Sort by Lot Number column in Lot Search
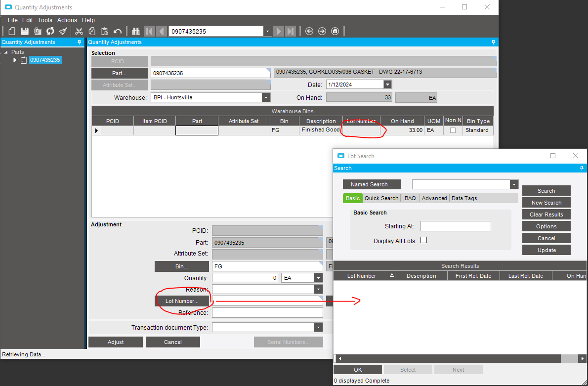The image size is (588, 386). [364, 276]
